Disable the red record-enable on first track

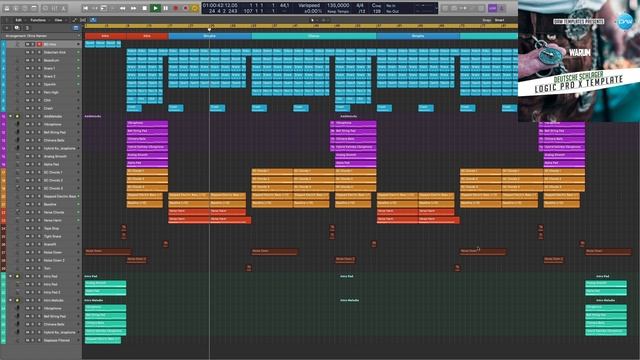click(40, 44)
